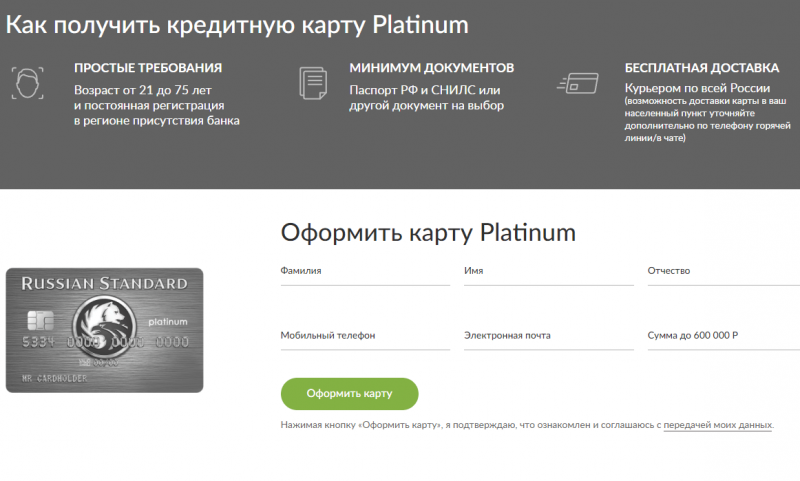The height and width of the screenshot is (481, 800).
Task: Click the Оформить карту Platinum form heading
Action: (x=428, y=233)
